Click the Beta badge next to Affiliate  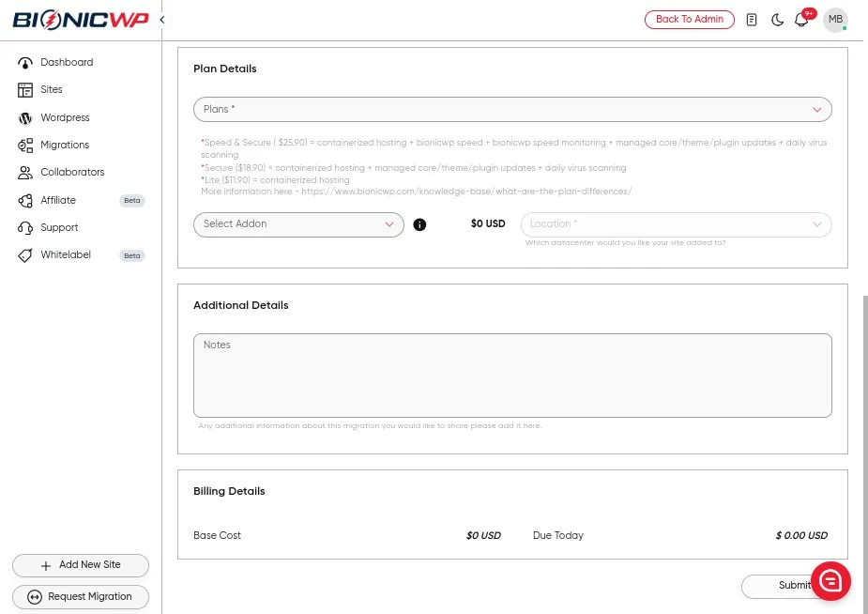(x=131, y=200)
